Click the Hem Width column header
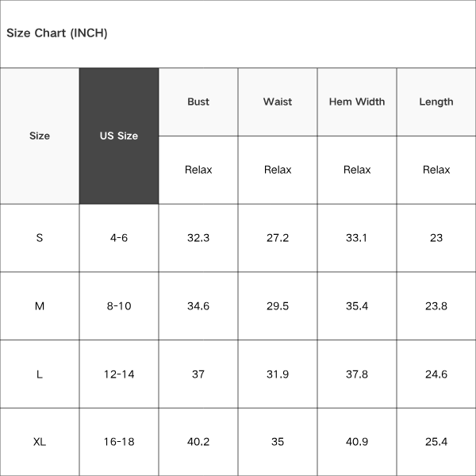Viewport: 476px width, 476px height. 357,102
